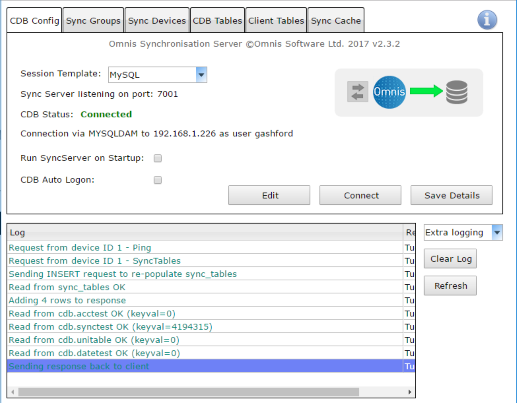This screenshot has height=403, width=517.
Task: Switch to the Client Tables tab
Action: (x=276, y=21)
